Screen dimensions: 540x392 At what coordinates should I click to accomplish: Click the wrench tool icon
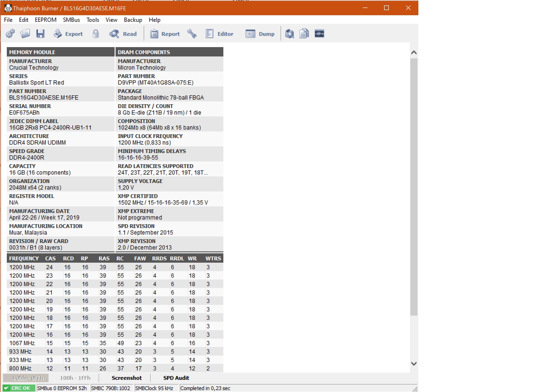click(192, 34)
